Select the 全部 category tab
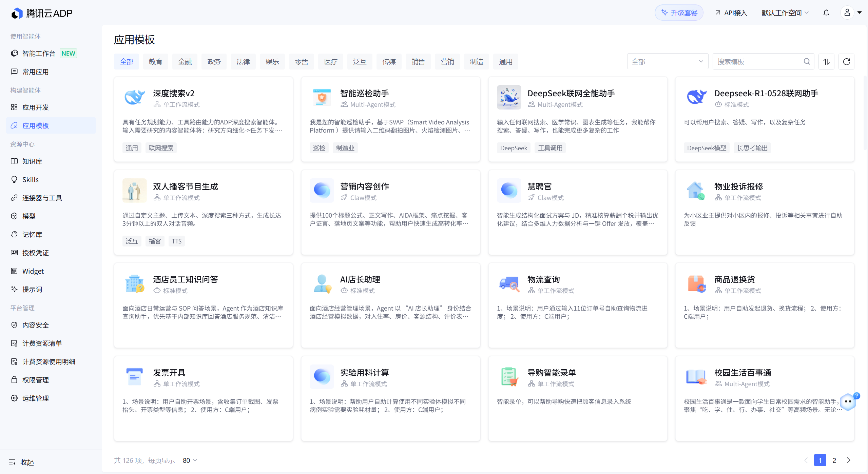This screenshot has width=868, height=474. point(127,61)
